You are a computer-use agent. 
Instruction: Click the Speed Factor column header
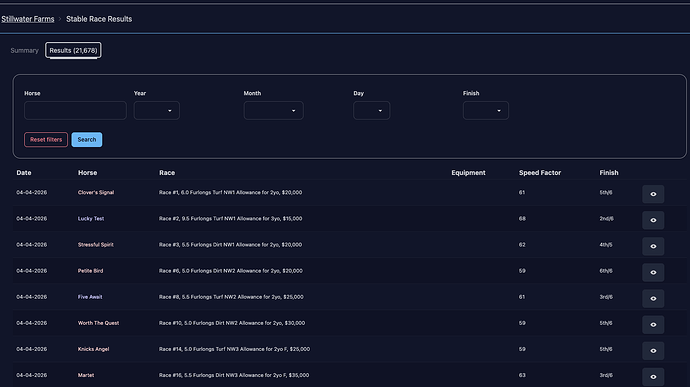point(540,173)
